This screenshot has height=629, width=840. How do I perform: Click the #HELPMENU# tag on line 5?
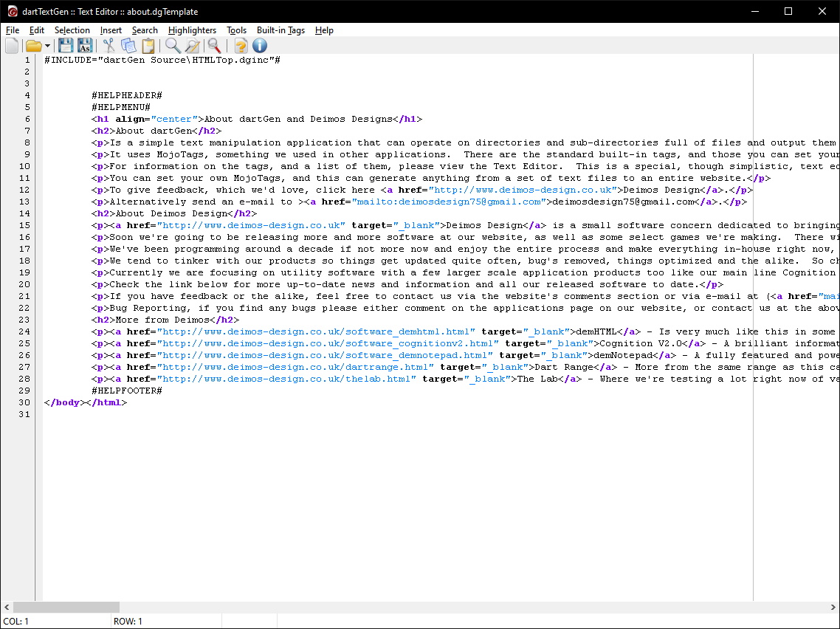point(120,107)
